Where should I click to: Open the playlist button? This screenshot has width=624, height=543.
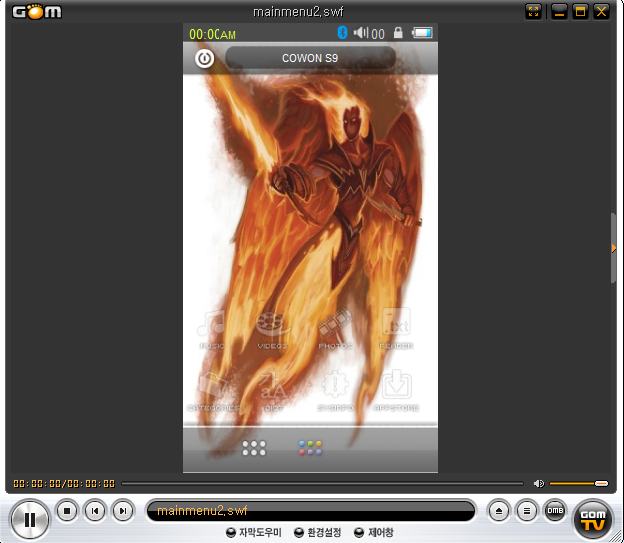point(526,511)
